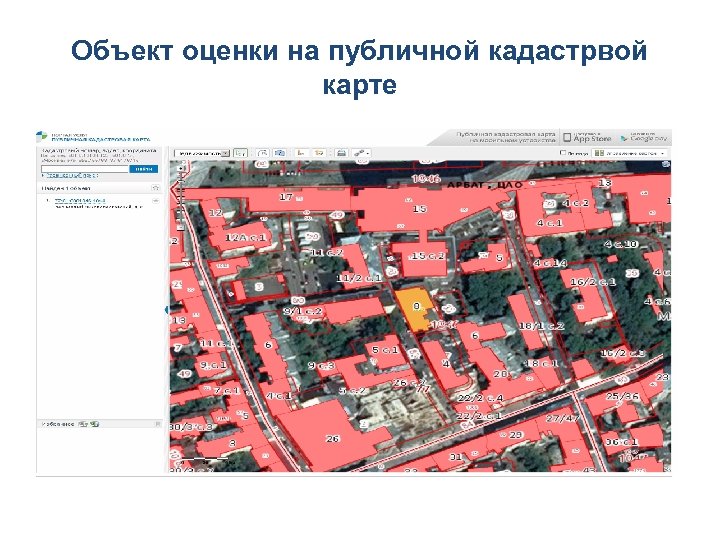
Task: Toggle the Легенда checkbox
Action: point(563,153)
